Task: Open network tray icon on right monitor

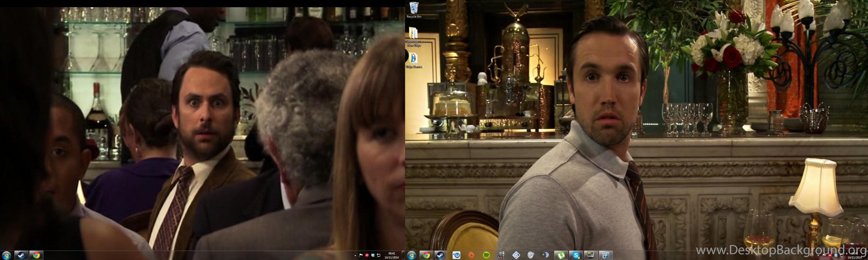Action: pos(842,256)
